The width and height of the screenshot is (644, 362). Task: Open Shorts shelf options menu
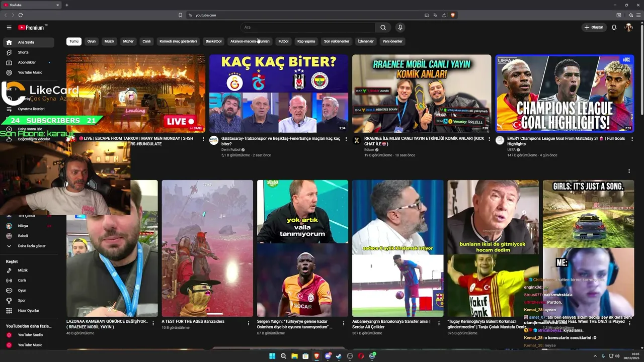click(629, 171)
